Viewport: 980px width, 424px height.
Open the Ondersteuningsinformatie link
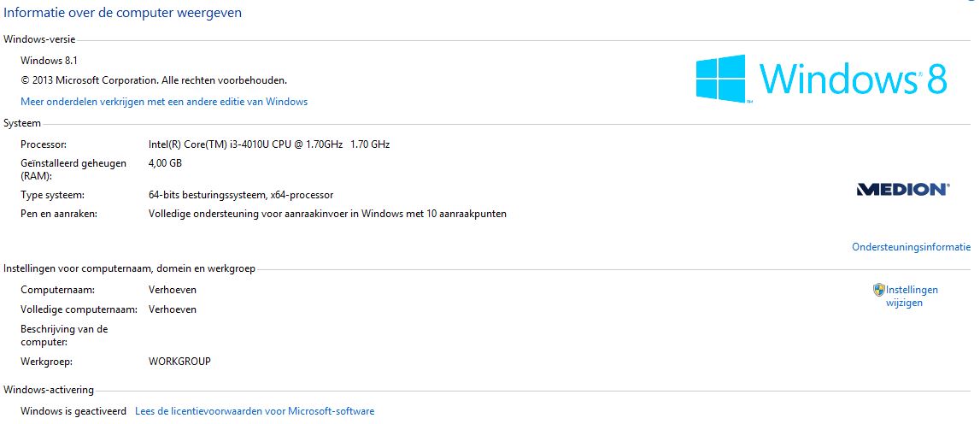pyautogui.click(x=911, y=247)
